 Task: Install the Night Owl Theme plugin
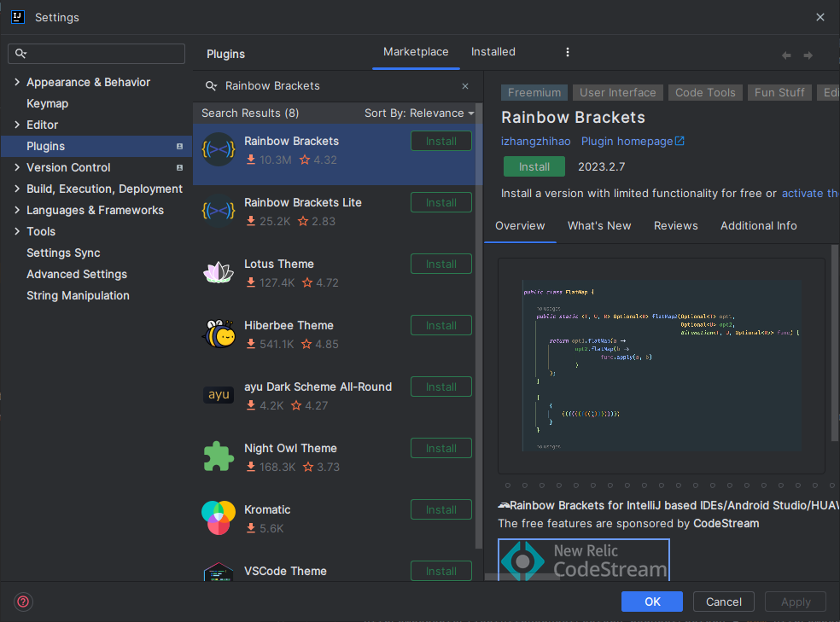point(440,449)
